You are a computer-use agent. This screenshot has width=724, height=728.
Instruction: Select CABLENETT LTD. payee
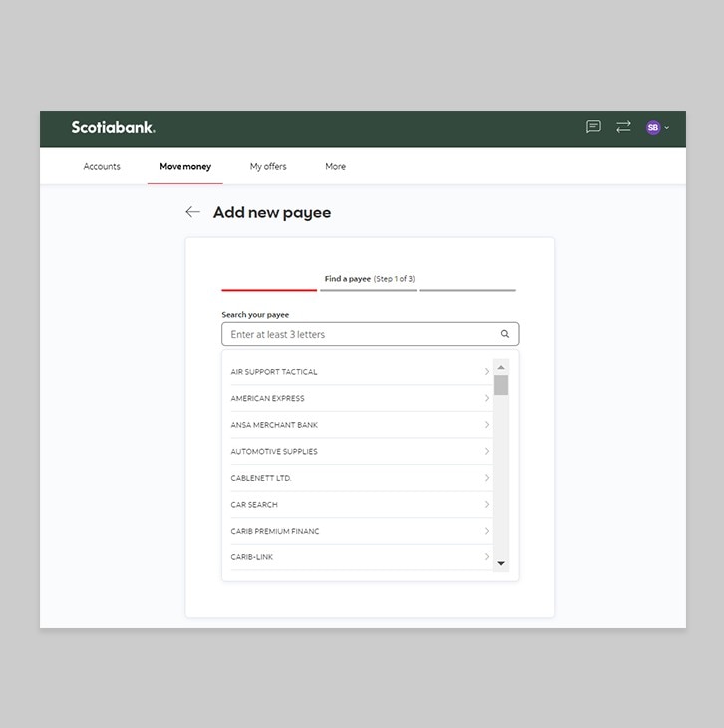point(361,478)
